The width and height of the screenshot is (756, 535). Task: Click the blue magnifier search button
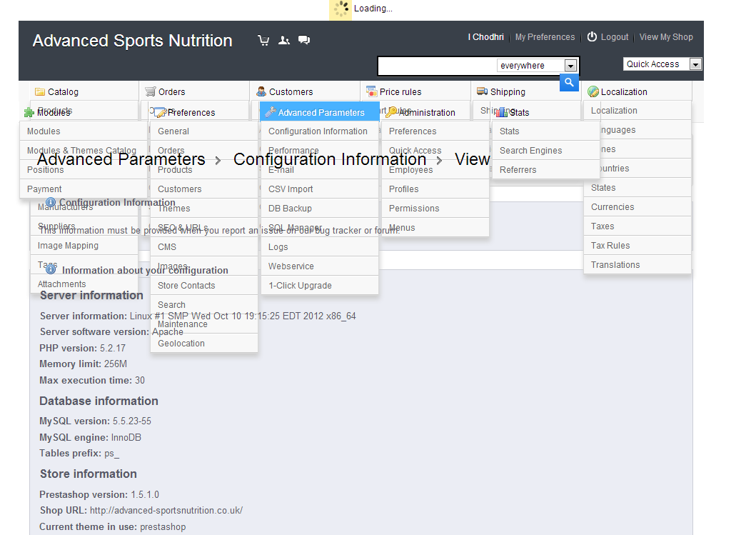[x=569, y=82]
